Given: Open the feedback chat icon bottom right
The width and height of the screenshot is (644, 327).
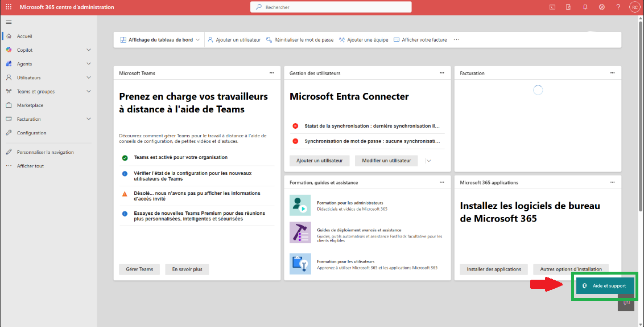Looking at the screenshot, I should point(626,303).
